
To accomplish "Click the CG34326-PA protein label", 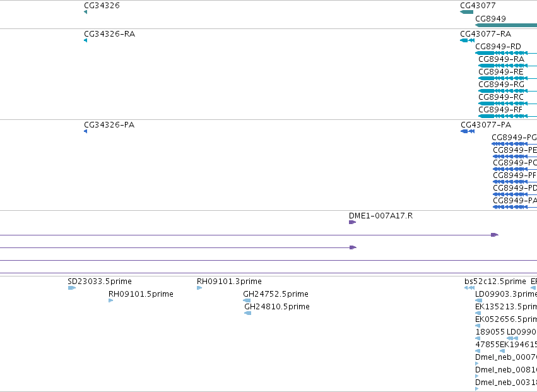I will tap(109, 125).
